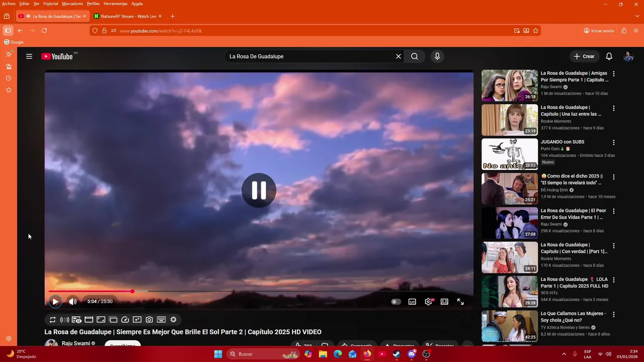Click the film clapper icon below player
Image resolution: width=644 pixels, height=362 pixels.
click(89, 319)
